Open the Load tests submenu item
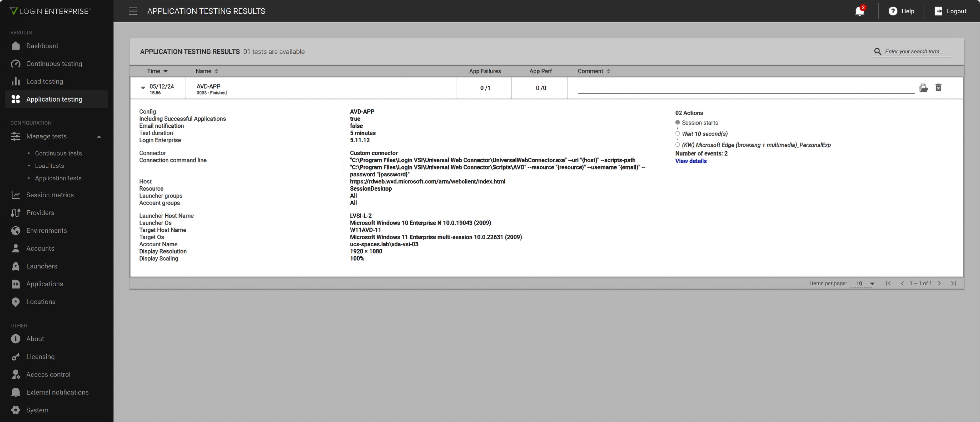This screenshot has width=980, height=422. point(49,166)
